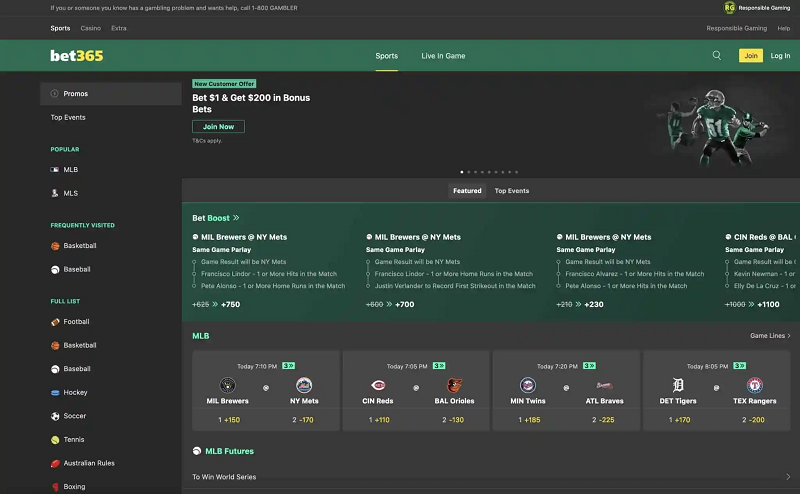Screen dimensions: 800x494
Task: Click the DET Tigers team logo
Action: (678, 385)
